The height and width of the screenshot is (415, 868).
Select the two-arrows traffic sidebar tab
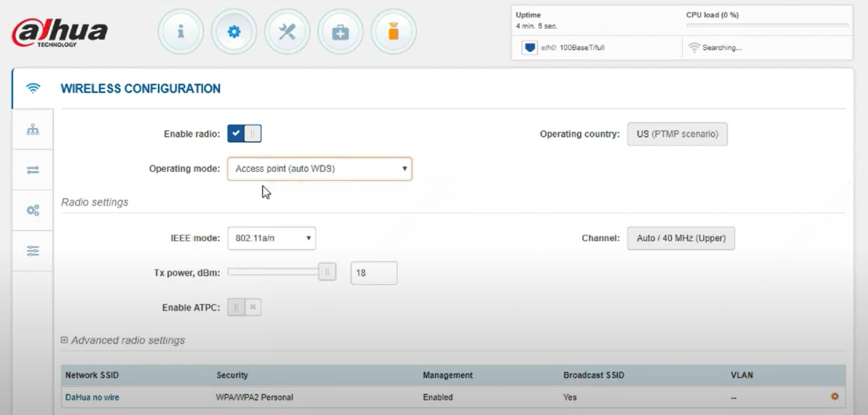point(33,170)
